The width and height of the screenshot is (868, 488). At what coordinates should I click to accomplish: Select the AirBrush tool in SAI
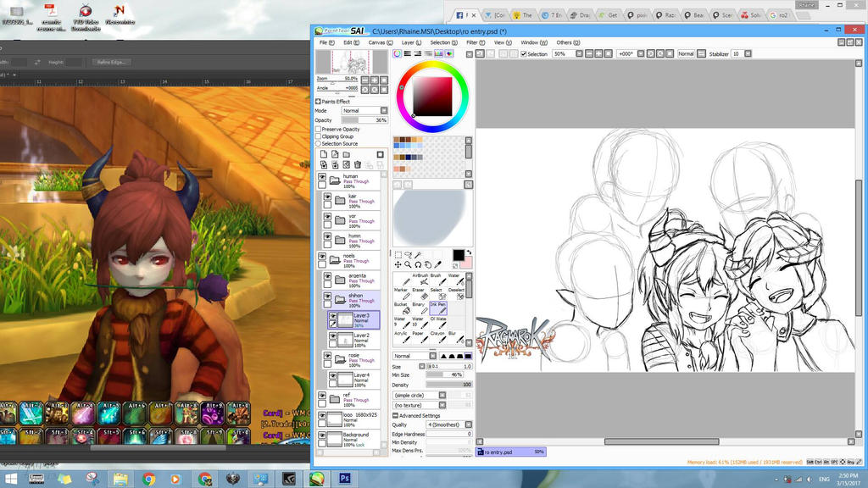(x=420, y=280)
